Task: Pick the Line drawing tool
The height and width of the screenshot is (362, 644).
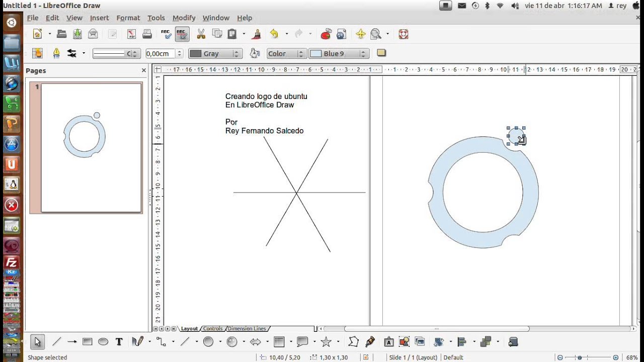Action: tap(56, 342)
